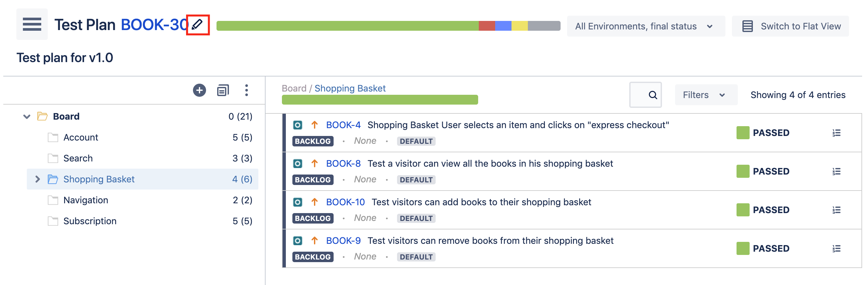The height and width of the screenshot is (285, 868).
Task: Click the Shopping Basket breadcrumb link
Action: pyautogui.click(x=350, y=88)
